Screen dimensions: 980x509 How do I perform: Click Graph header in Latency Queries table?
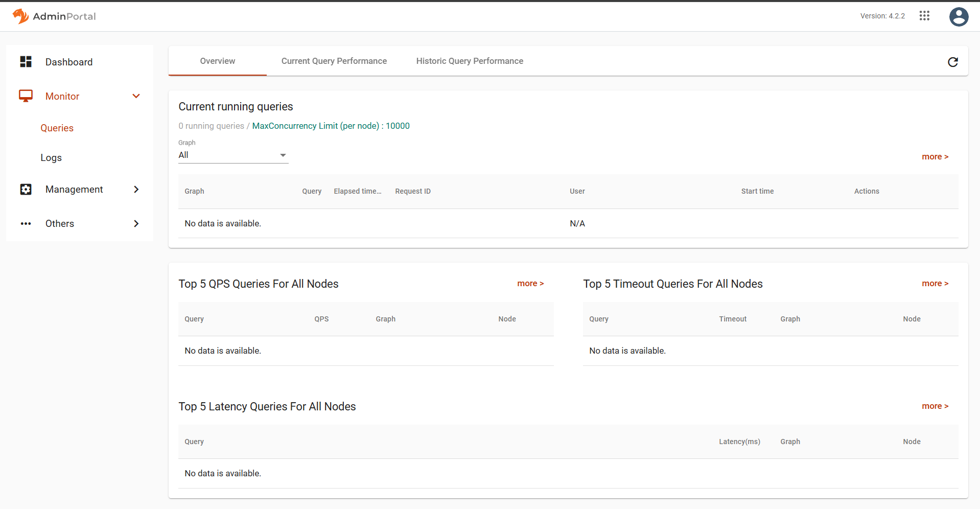click(790, 442)
